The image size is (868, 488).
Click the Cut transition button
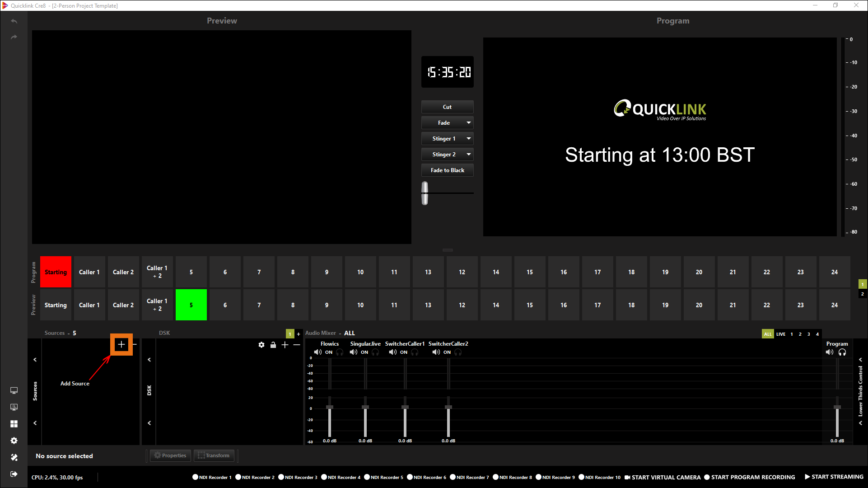(x=447, y=107)
